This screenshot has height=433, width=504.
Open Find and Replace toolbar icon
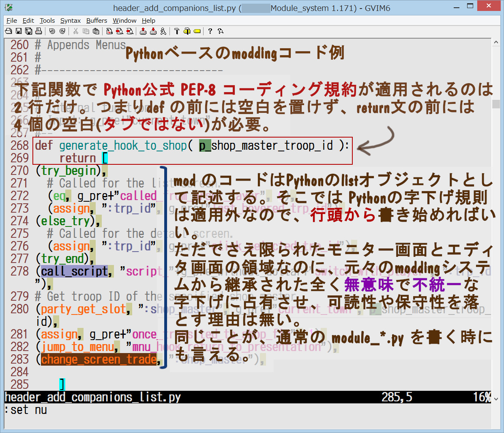(x=109, y=31)
